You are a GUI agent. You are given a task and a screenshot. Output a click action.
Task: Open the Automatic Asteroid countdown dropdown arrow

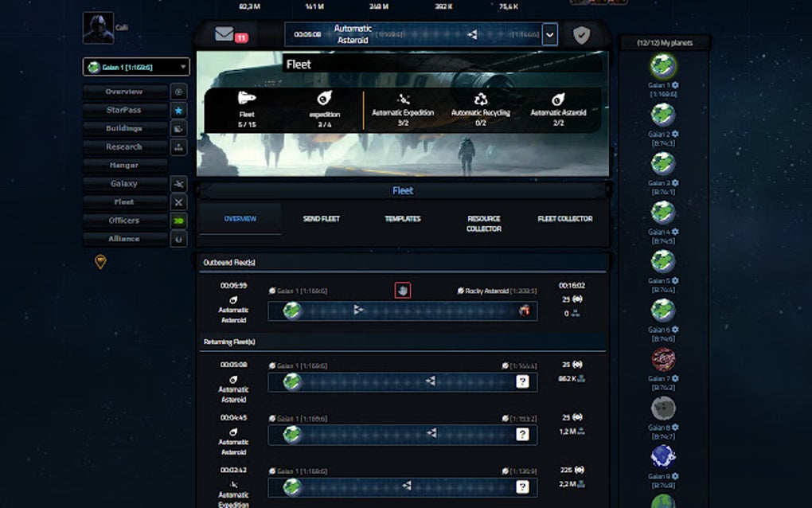tap(550, 36)
